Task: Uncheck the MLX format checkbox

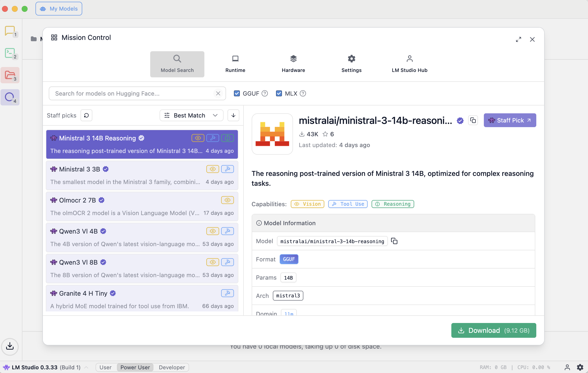Action: [279, 93]
